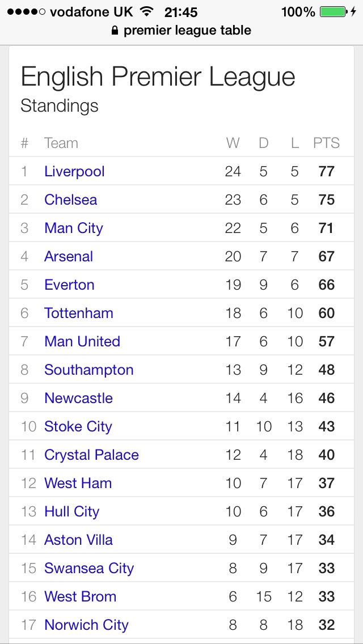The height and width of the screenshot is (644, 363).
Task: Tap the Everton link
Action: pyautogui.click(x=69, y=285)
